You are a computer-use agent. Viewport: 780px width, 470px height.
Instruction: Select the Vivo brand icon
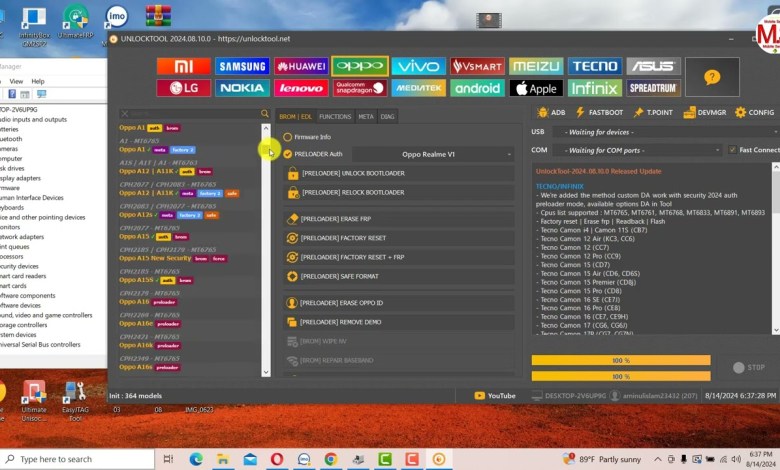(418, 66)
